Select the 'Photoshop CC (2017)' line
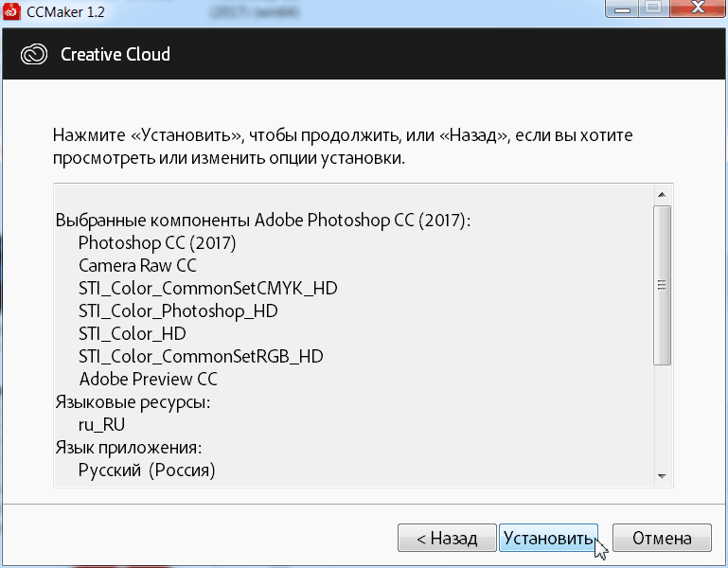Viewport: 728px width, 568px height. pyautogui.click(x=157, y=243)
